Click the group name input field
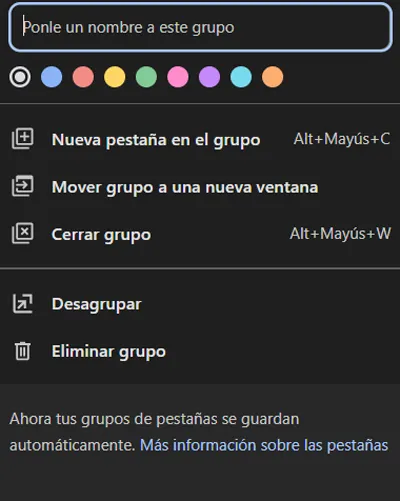Screen dimensions: 400x501 [x=200, y=27]
